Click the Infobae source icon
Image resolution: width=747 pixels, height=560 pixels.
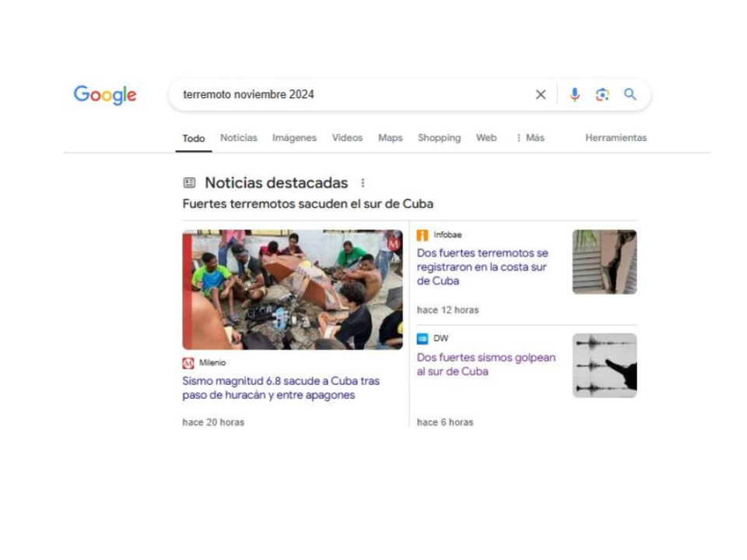pyautogui.click(x=422, y=235)
